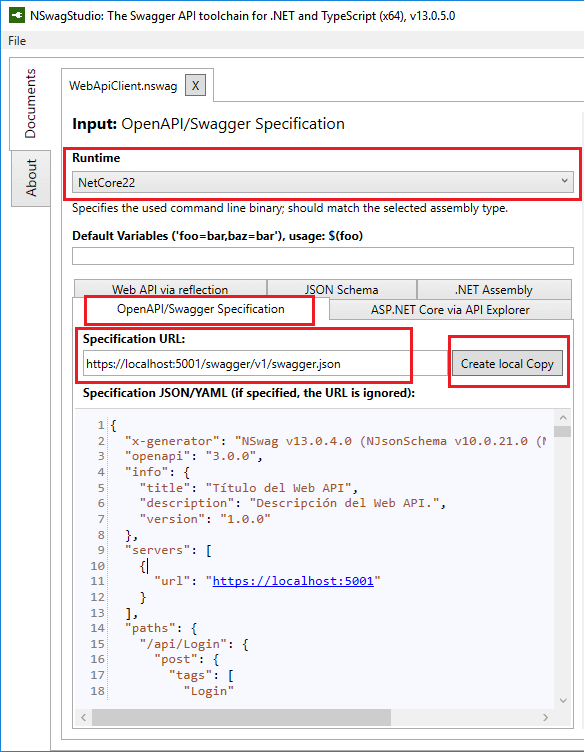Click the "/api/Login": { line
The width and height of the screenshot is (585, 752).
(194, 644)
